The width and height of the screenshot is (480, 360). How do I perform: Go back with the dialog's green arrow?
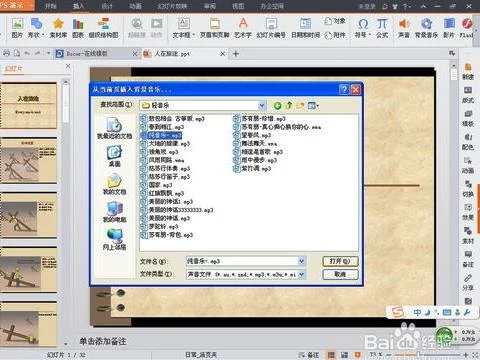pyautogui.click(x=277, y=106)
